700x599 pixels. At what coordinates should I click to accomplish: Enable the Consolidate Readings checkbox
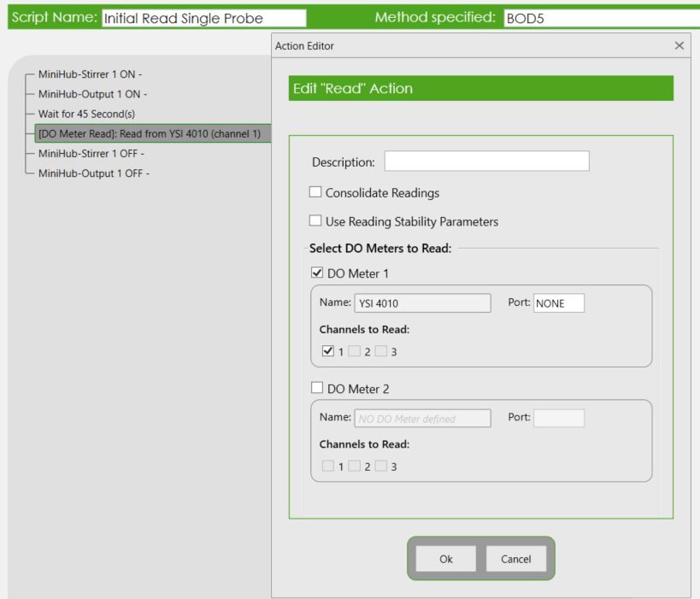click(x=315, y=193)
